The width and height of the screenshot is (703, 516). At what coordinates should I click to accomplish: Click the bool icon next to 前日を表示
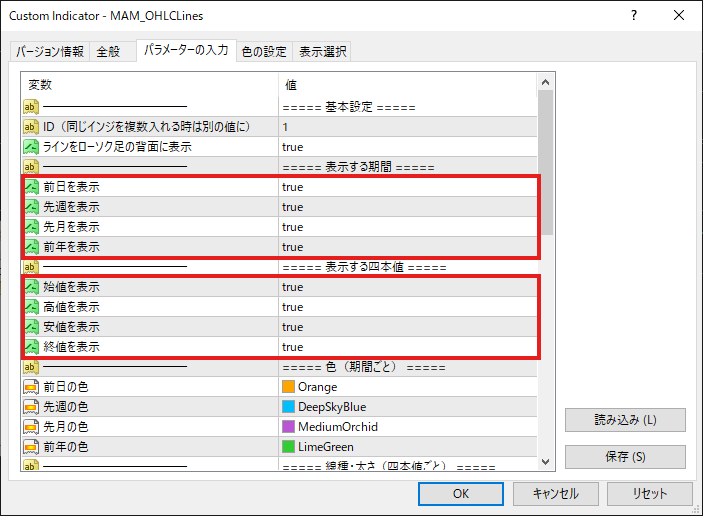[32, 187]
